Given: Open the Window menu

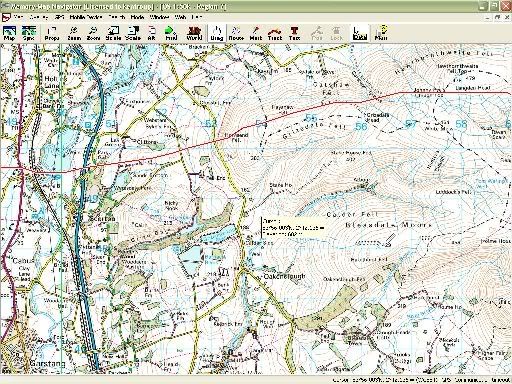Looking at the screenshot, I should (x=159, y=17).
